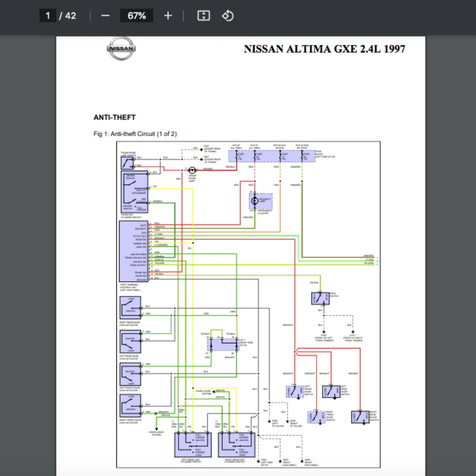The image size is (476, 476).
Task: Click the 'ANTI-THEFT' section heading
Action: (115, 118)
